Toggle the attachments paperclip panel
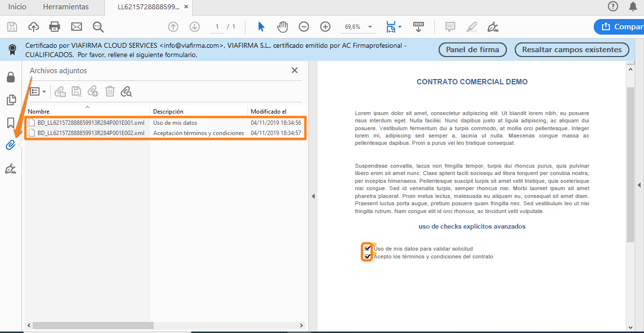Screen dimensions: 644x333 click(10, 145)
